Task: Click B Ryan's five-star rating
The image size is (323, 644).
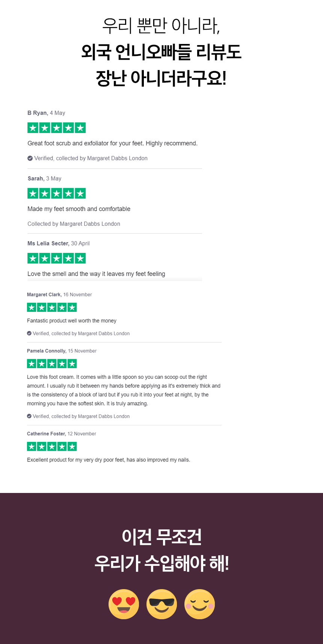Action: (56, 128)
